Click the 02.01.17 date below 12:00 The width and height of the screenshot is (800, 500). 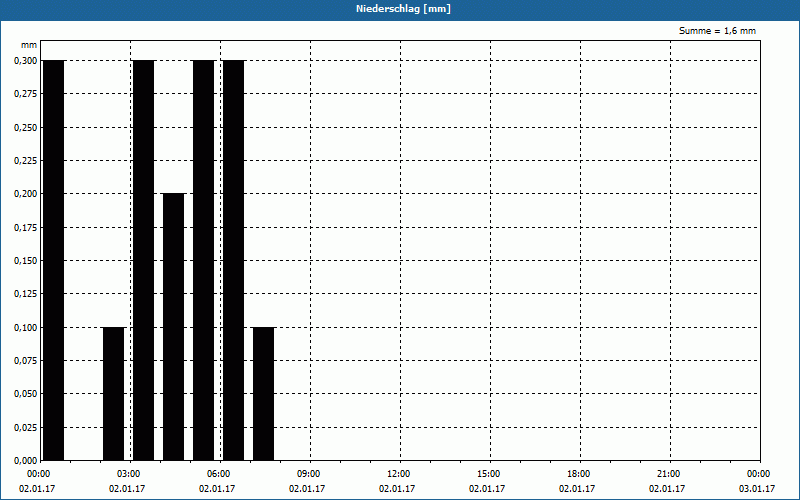[x=397, y=489]
